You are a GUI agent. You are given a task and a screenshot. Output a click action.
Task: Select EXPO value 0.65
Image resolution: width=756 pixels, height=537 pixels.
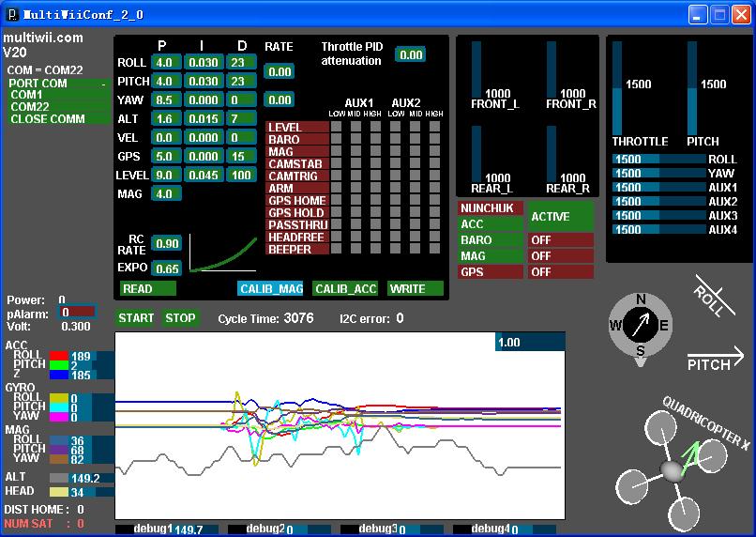point(166,268)
